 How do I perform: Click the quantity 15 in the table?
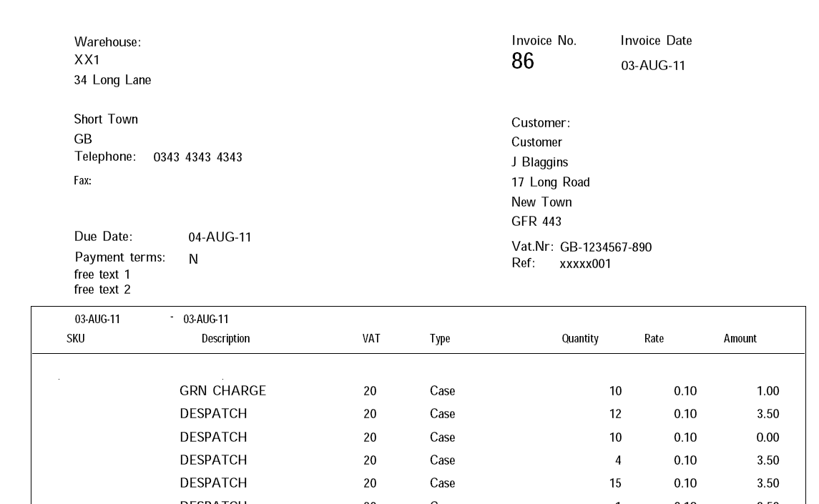(x=615, y=484)
